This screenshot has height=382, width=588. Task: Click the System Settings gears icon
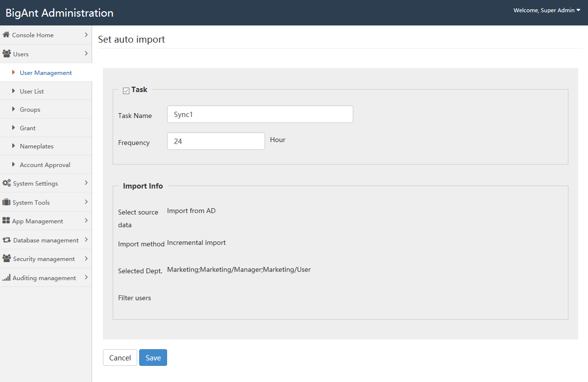[7, 183]
